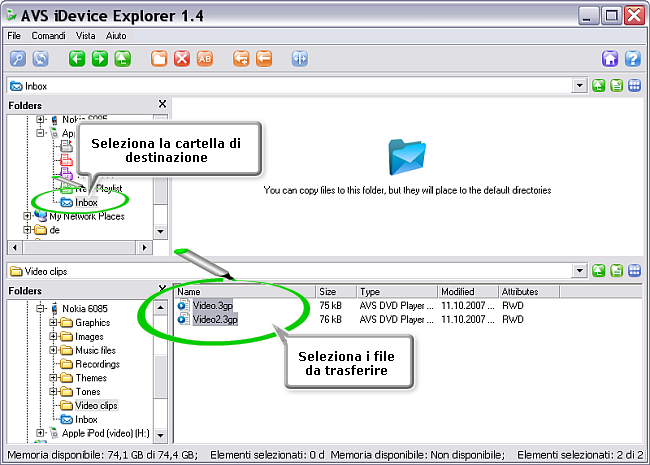Click the orange AB rename icon
The width and height of the screenshot is (650, 465).
click(204, 58)
